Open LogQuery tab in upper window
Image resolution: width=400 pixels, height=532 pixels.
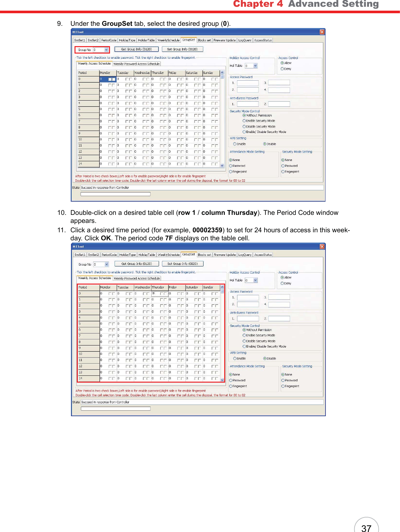tap(245, 40)
